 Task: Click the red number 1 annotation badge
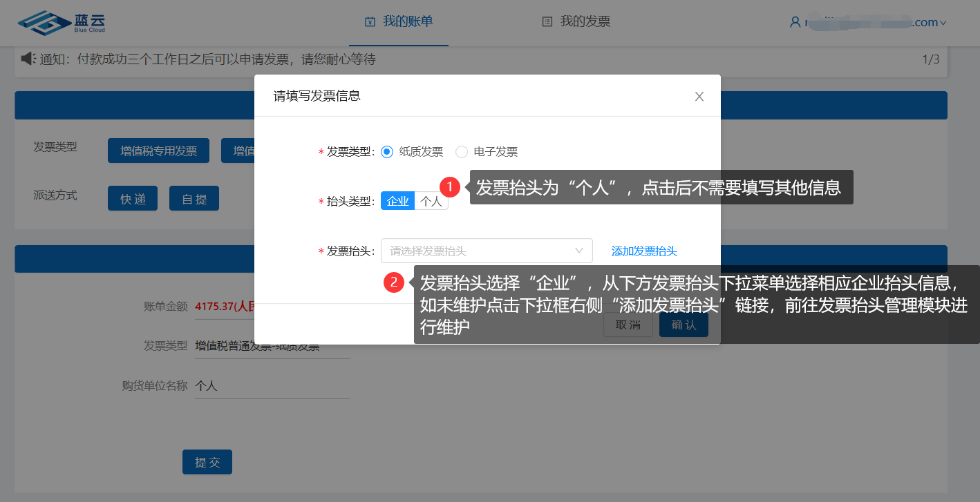tap(450, 186)
